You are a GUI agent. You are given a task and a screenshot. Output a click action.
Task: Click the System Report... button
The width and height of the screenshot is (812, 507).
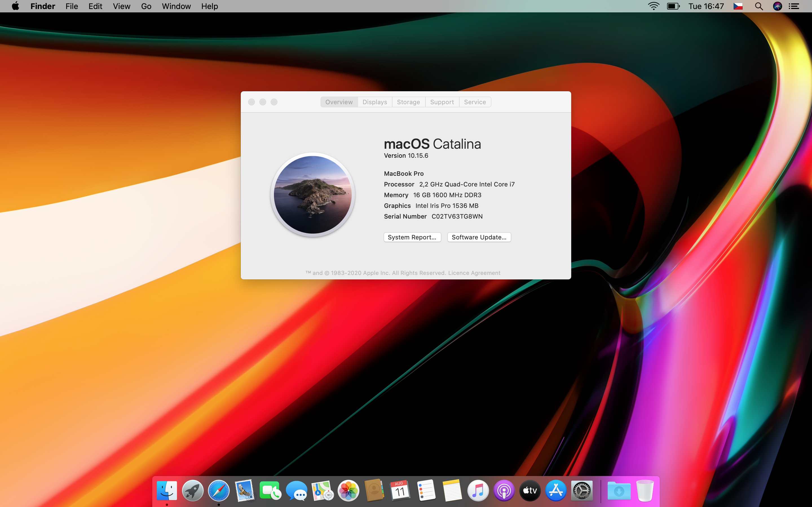pyautogui.click(x=412, y=237)
